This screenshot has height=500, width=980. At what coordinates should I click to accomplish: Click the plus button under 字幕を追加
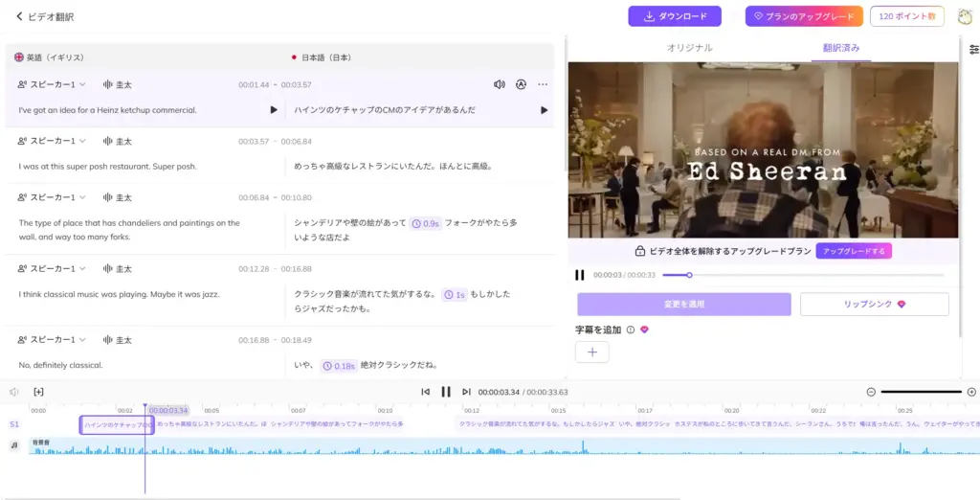pyautogui.click(x=591, y=352)
